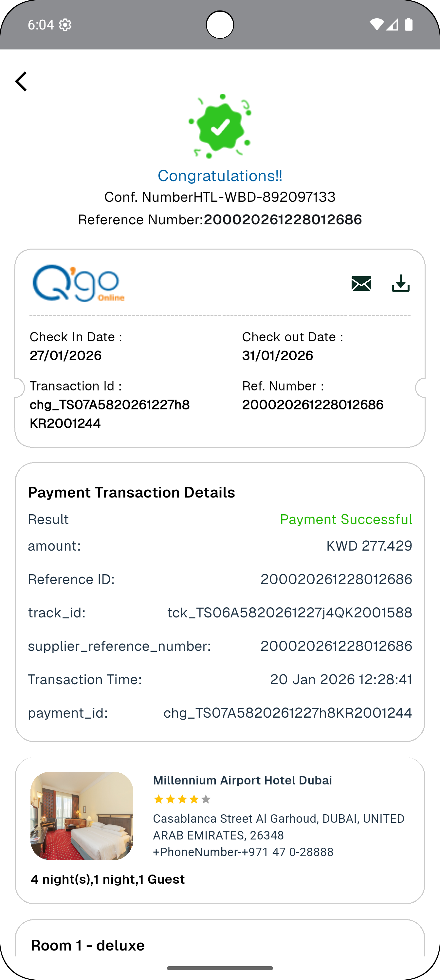Tap the green success checkmark badge
440x980 pixels.
(x=220, y=126)
